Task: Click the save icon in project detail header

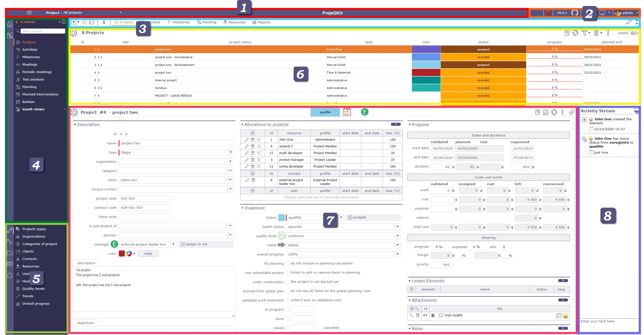Action: pos(545,112)
